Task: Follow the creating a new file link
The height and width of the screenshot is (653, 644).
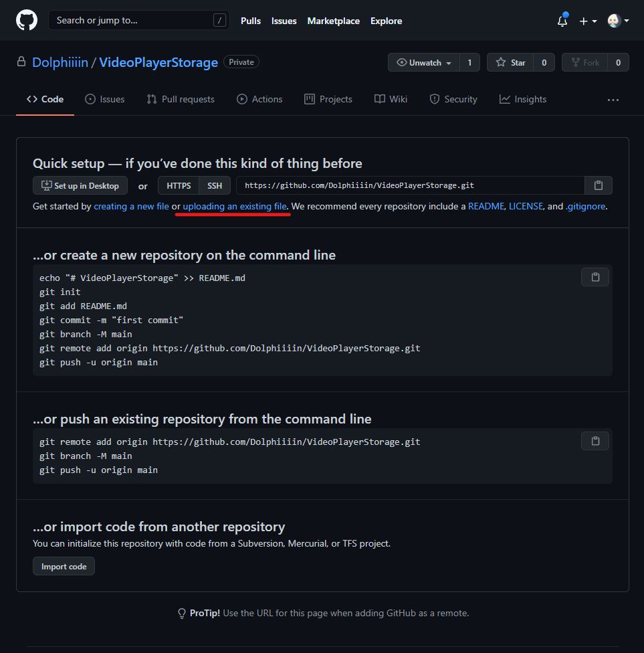Action: click(131, 206)
